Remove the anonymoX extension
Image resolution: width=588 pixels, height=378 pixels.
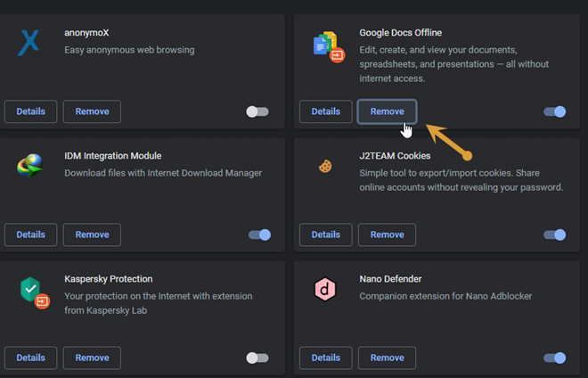[92, 111]
